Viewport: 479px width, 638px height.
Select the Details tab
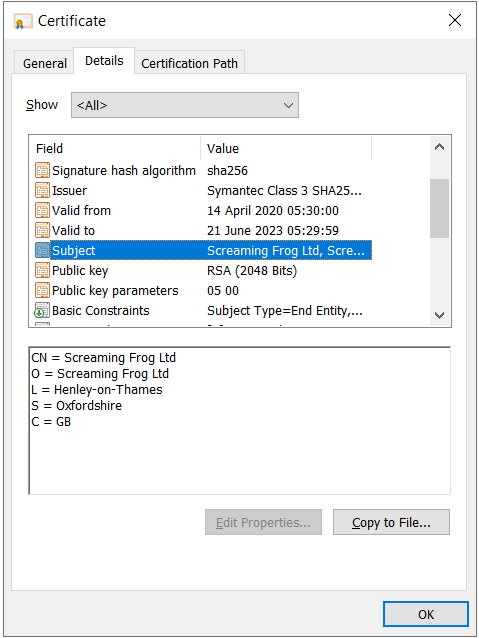coord(104,61)
